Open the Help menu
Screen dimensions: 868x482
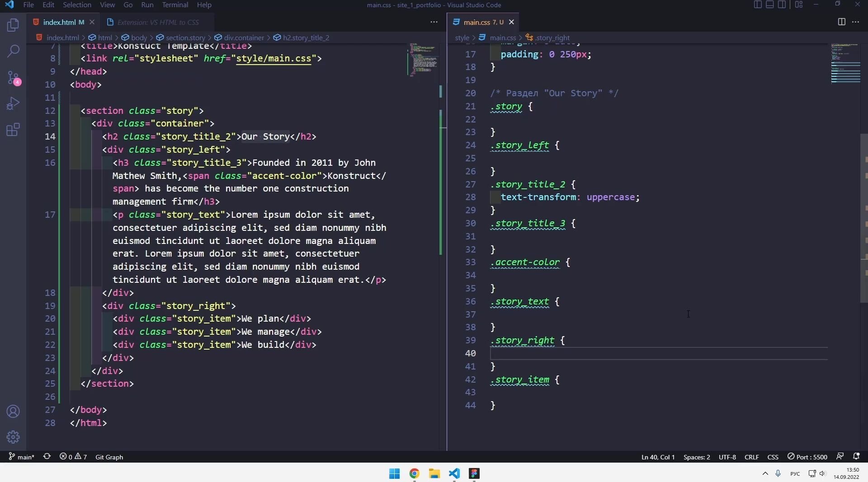[204, 5]
